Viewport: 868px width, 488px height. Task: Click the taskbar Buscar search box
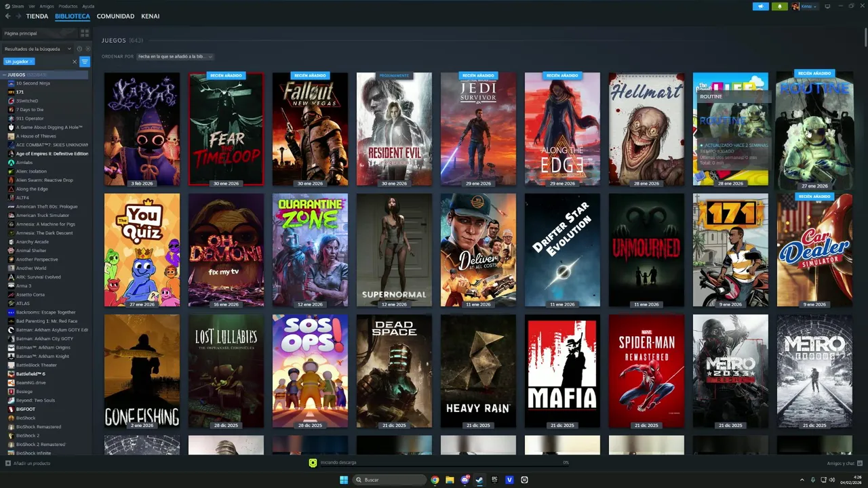390,480
